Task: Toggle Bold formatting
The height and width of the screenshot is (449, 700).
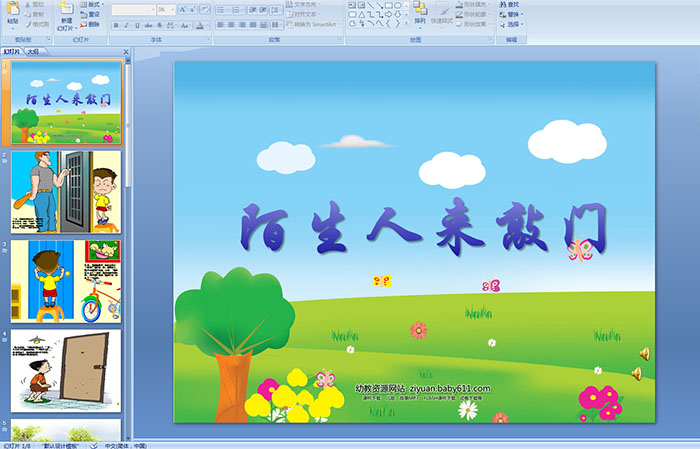Action: tap(116, 25)
